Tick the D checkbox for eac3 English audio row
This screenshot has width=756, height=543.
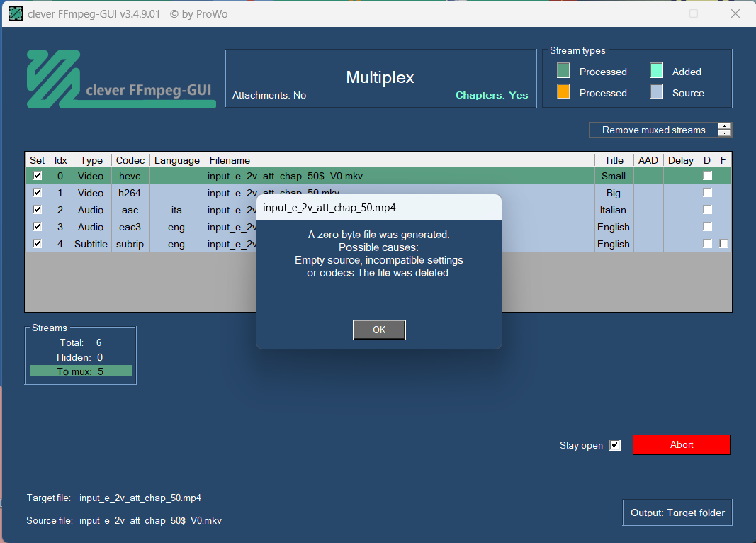click(707, 226)
